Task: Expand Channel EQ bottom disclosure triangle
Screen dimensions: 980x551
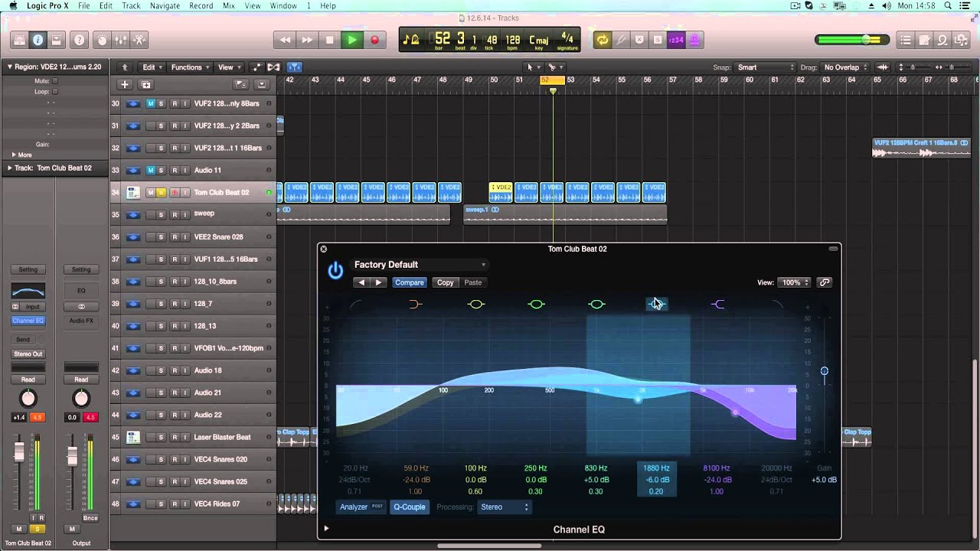Action: pos(326,528)
